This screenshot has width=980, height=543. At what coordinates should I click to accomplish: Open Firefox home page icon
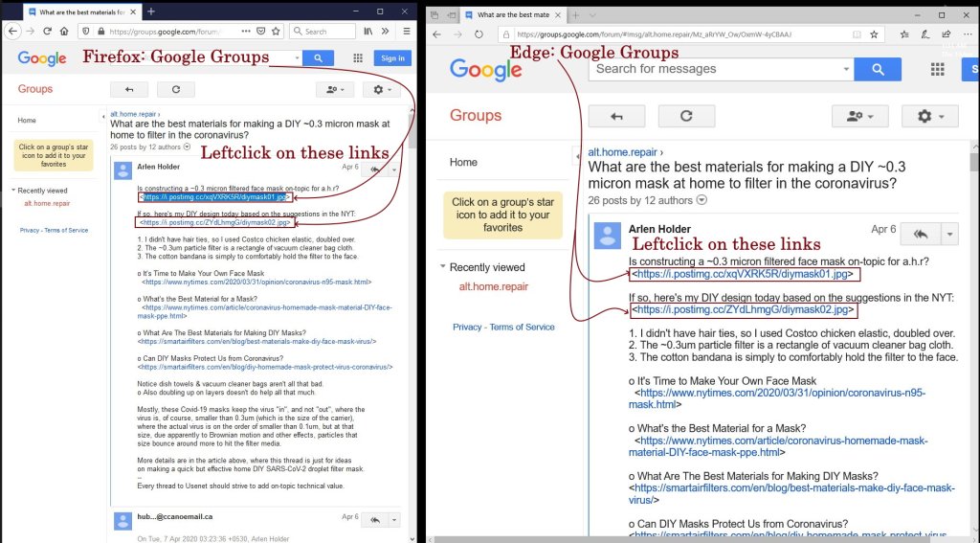pyautogui.click(x=64, y=31)
